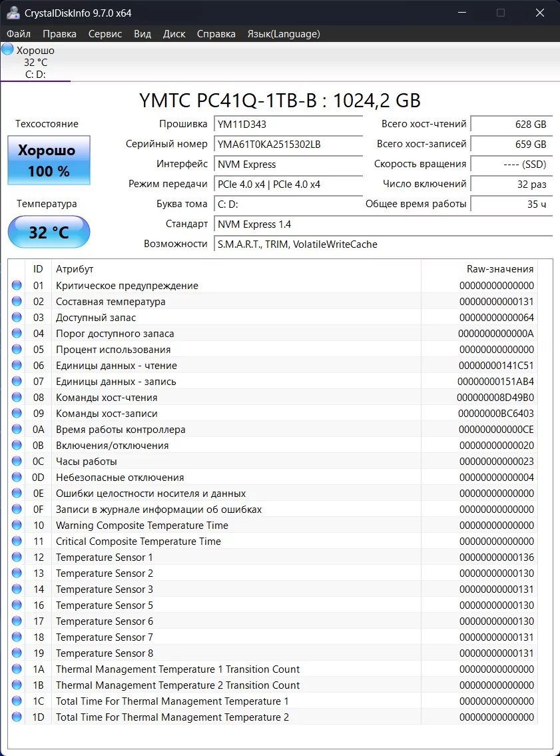The height and width of the screenshot is (756, 560).
Task: Select Thermal Management Temperature 1 Transition Count
Action: [178, 669]
